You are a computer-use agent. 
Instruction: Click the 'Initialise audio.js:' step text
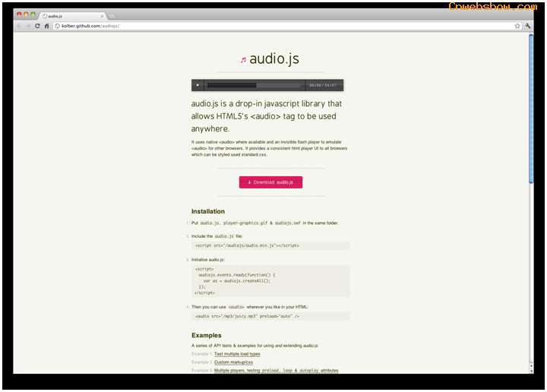click(208, 260)
